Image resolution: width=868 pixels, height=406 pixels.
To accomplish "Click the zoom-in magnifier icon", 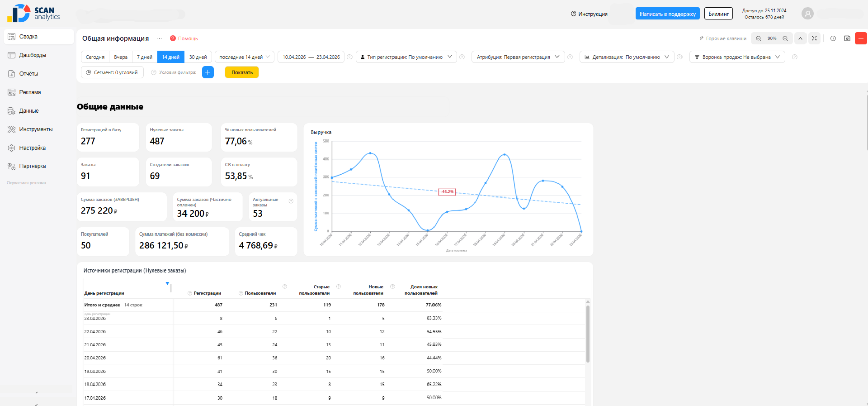I will 785,38.
